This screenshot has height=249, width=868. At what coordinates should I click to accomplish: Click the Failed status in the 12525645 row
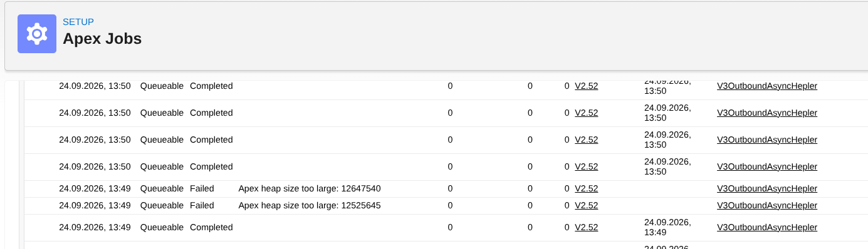click(202, 205)
